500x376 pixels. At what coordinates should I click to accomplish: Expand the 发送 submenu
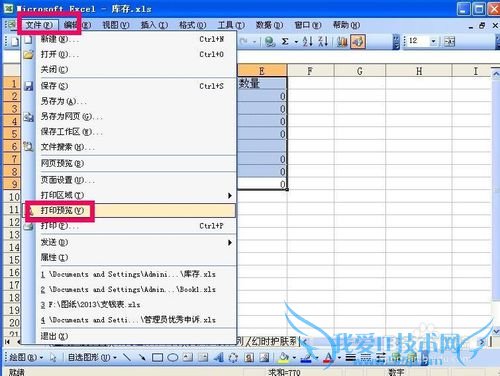pyautogui.click(x=129, y=242)
